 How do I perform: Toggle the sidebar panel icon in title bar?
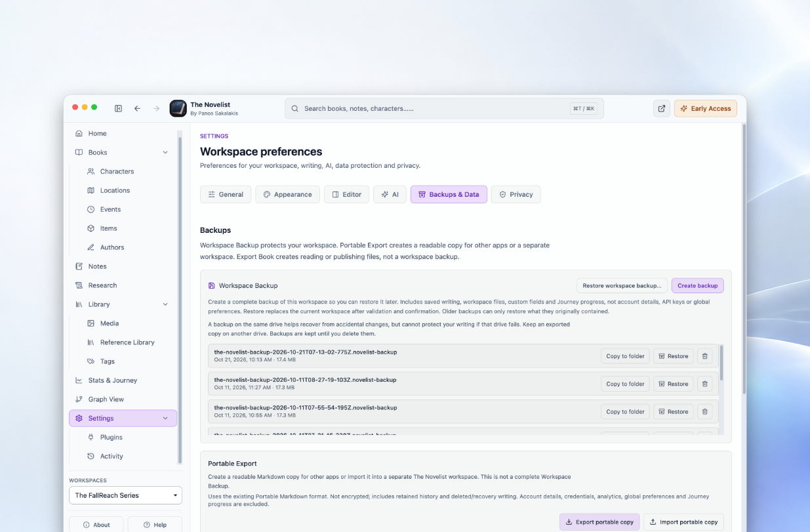[118, 108]
